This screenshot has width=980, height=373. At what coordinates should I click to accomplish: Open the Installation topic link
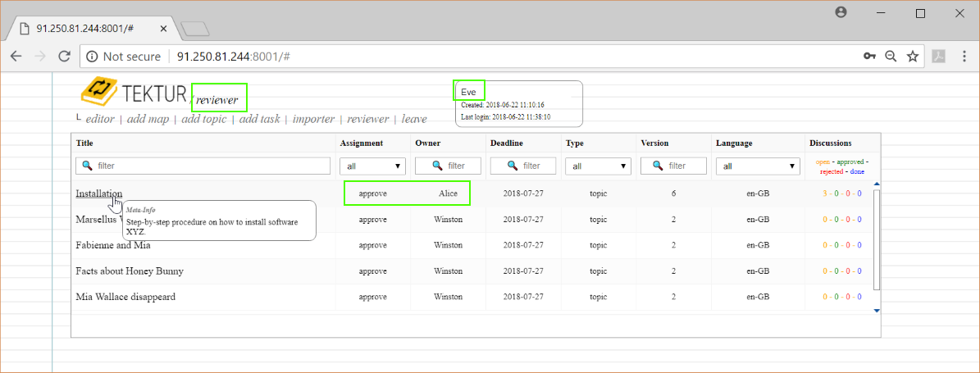98,193
